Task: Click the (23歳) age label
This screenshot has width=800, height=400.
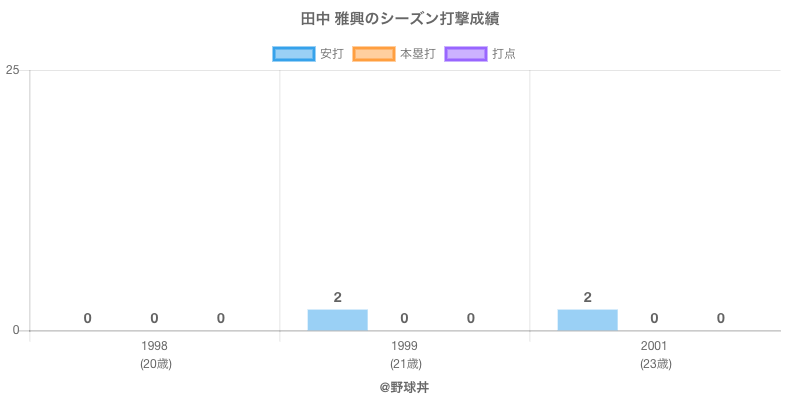Action: [655, 363]
